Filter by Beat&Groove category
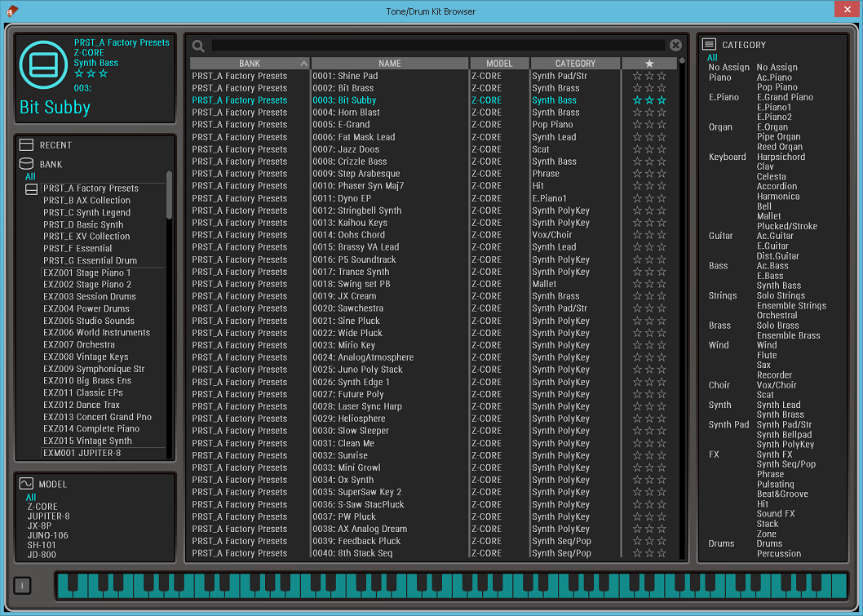Viewport: 863px width, 616px height. pyautogui.click(x=782, y=494)
